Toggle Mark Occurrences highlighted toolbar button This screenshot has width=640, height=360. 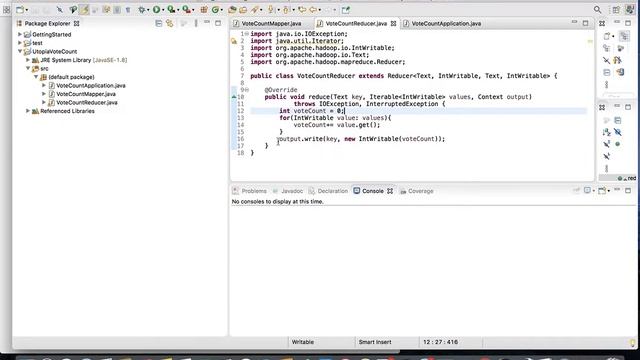tap(84, 10)
